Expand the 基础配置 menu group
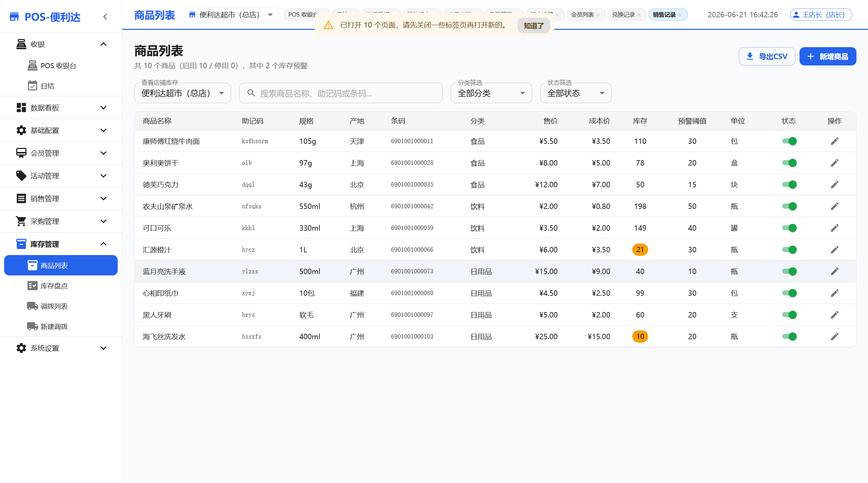The width and height of the screenshot is (868, 483). point(103,130)
